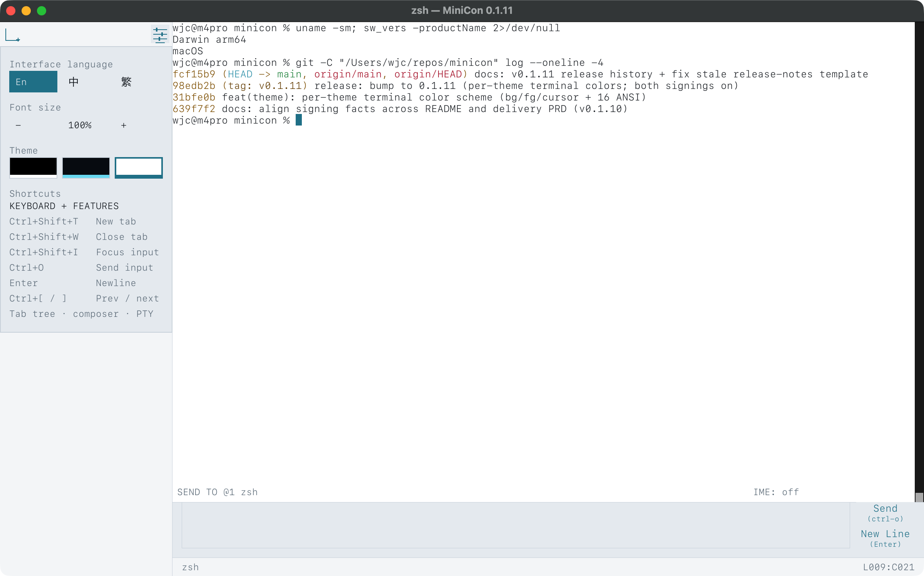Choose the white light theme swatch
Image resolution: width=924 pixels, height=576 pixels.
click(x=139, y=167)
